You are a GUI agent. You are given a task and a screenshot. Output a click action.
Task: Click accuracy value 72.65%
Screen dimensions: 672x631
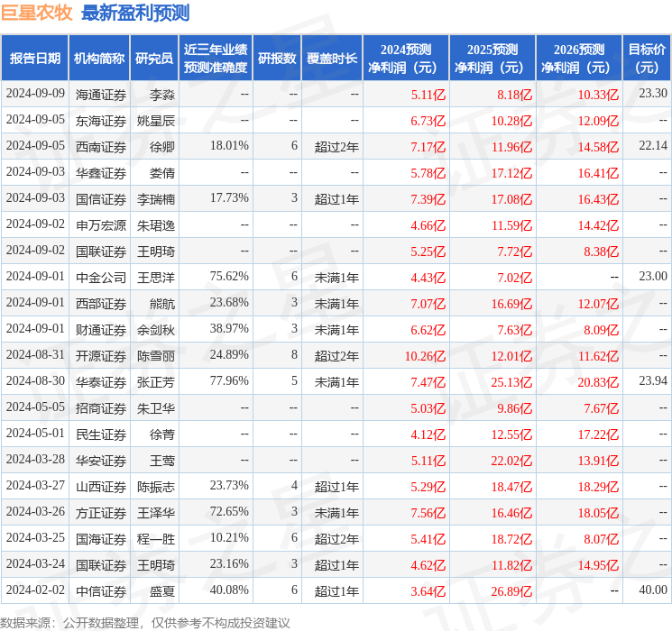tap(229, 511)
